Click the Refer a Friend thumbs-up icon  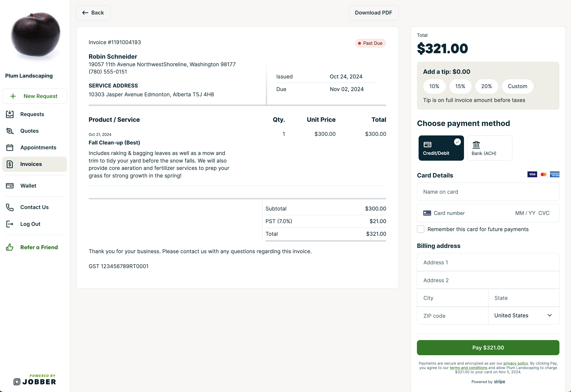tap(10, 247)
